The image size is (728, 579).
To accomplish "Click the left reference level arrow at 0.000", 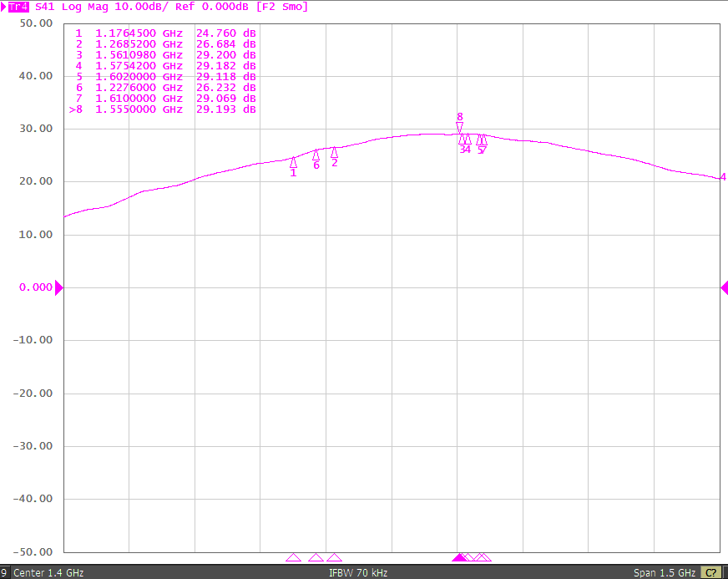I will (x=58, y=287).
